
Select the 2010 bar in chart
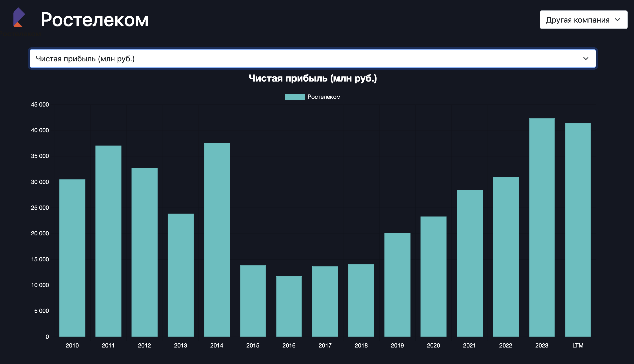click(x=72, y=258)
